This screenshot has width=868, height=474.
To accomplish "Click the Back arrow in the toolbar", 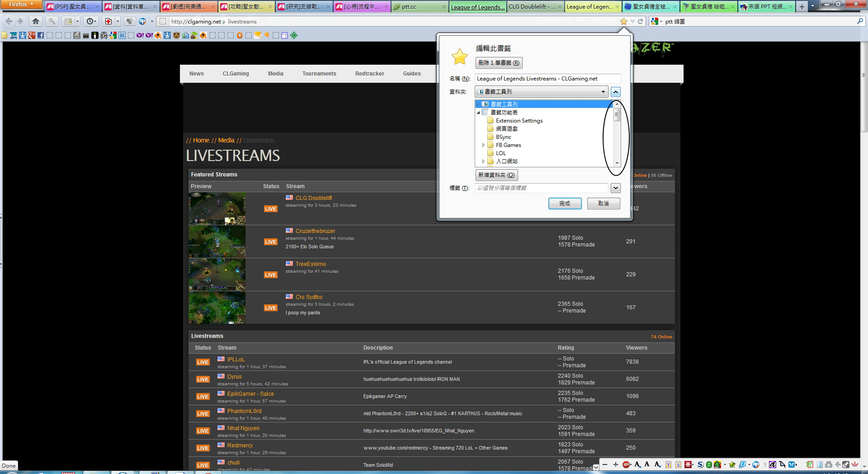I will [9, 21].
